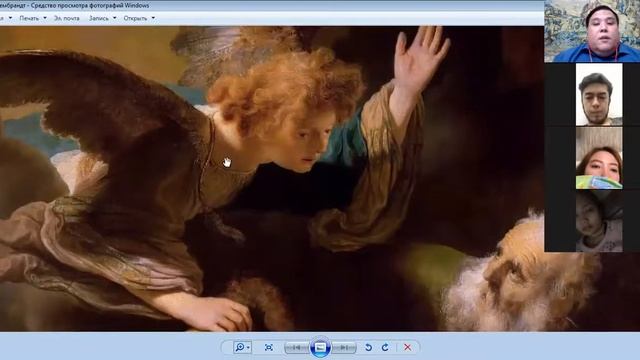The height and width of the screenshot is (360, 640).
Task: Delete the photo with the red X
Action: click(x=407, y=347)
